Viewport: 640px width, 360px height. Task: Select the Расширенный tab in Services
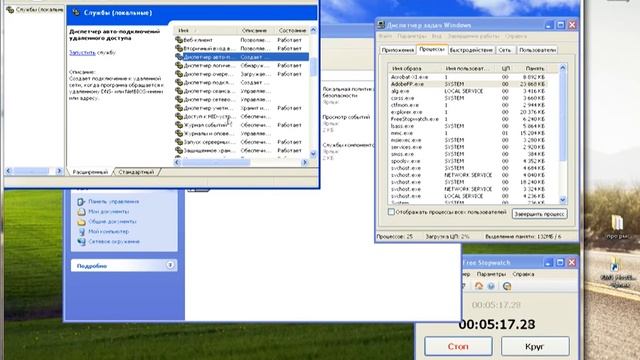(90, 172)
